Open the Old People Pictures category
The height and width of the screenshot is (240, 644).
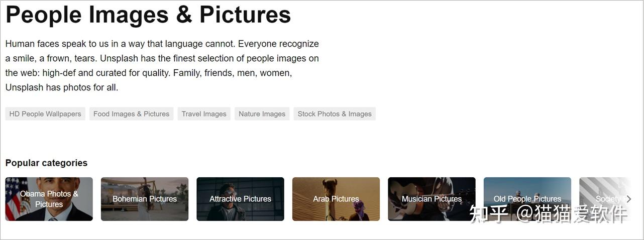tap(527, 199)
